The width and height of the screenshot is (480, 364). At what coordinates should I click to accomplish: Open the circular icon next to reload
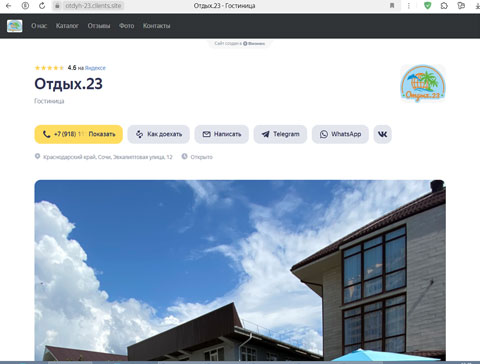coord(25,6)
